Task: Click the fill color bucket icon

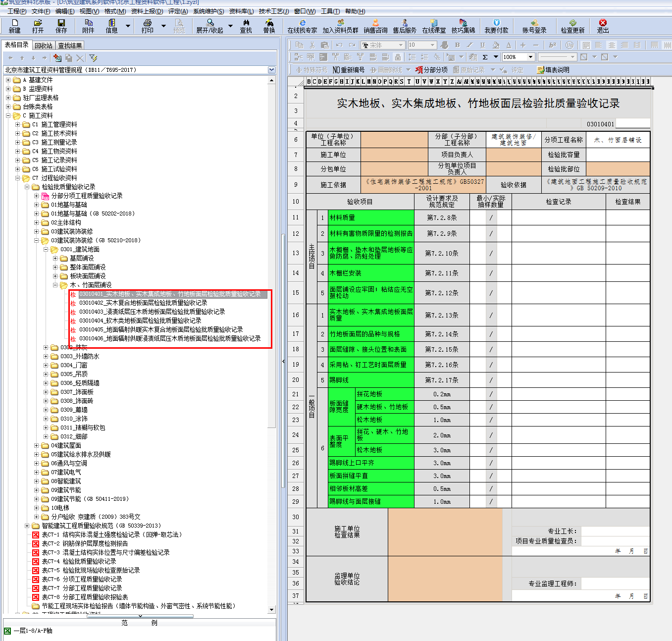Action: (x=496, y=45)
